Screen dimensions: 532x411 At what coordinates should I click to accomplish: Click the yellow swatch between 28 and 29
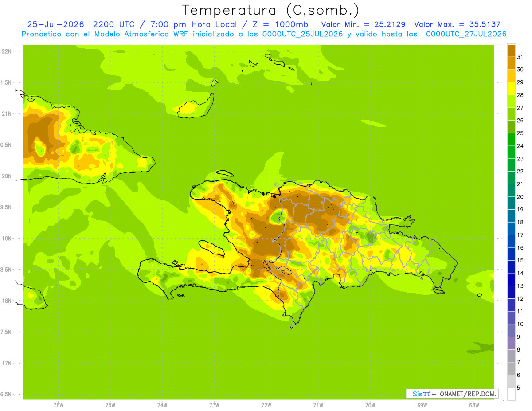511,89
